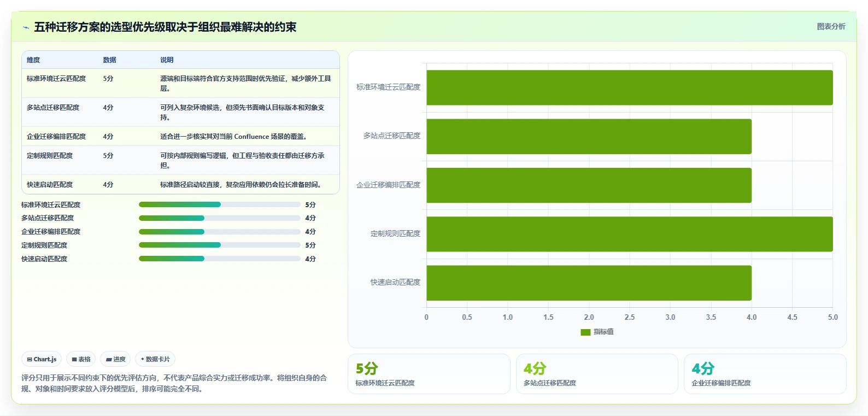Click chart bar for 定制规则匹配度
Viewport: 868px width, 416px height.
630,234
